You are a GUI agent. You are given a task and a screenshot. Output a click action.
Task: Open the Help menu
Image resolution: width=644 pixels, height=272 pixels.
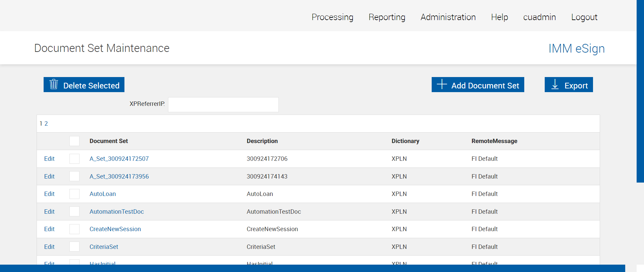pyautogui.click(x=499, y=17)
